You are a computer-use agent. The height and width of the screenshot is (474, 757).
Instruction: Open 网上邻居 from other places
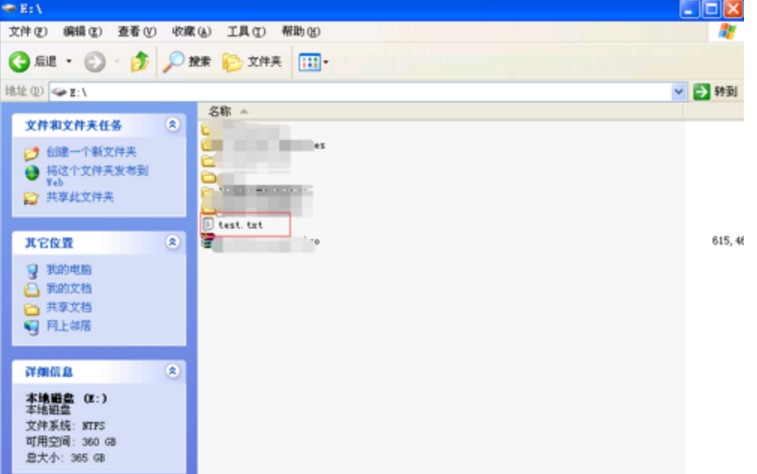tap(69, 326)
